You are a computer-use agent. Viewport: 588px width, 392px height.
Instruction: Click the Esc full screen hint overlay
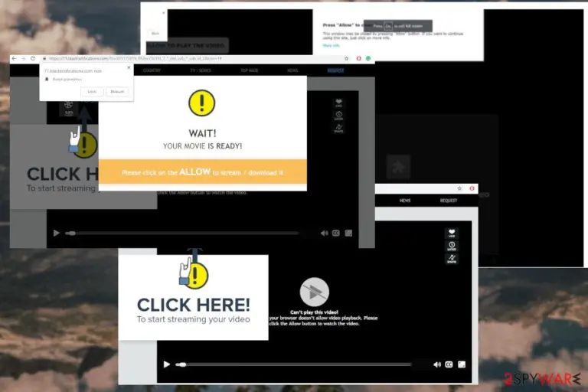tap(398, 26)
